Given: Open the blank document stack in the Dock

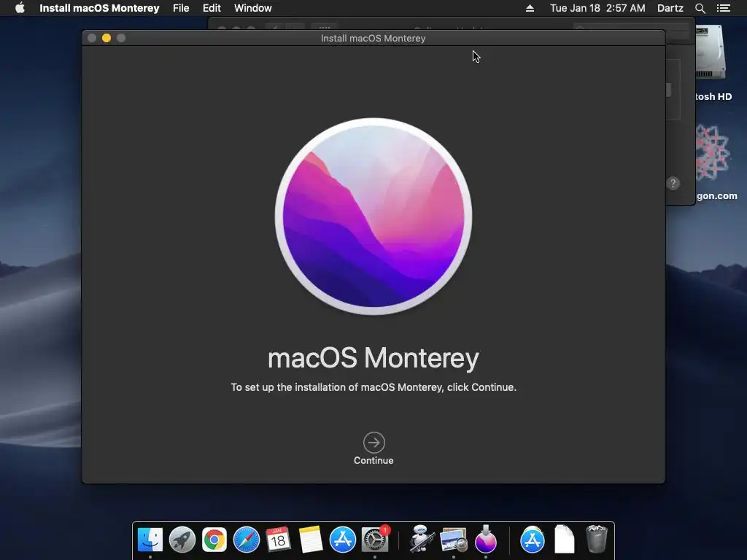Looking at the screenshot, I should point(565,539).
